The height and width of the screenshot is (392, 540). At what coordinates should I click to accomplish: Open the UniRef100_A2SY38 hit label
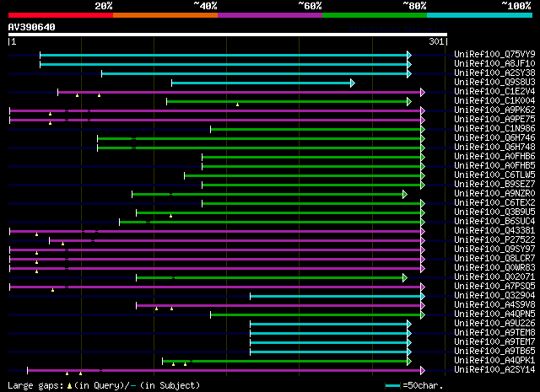click(494, 72)
